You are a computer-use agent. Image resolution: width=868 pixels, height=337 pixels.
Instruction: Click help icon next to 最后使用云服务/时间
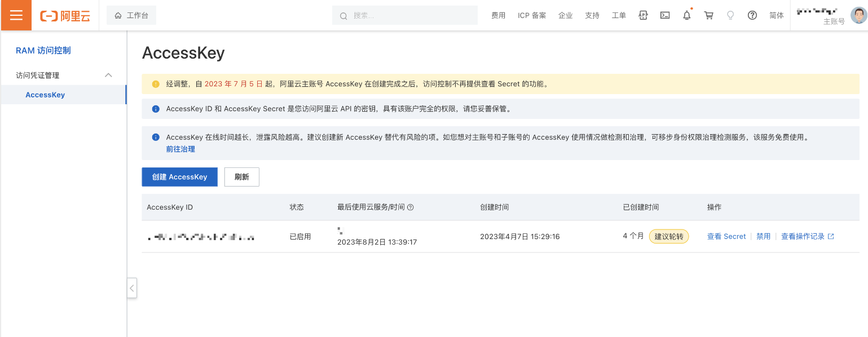point(411,207)
